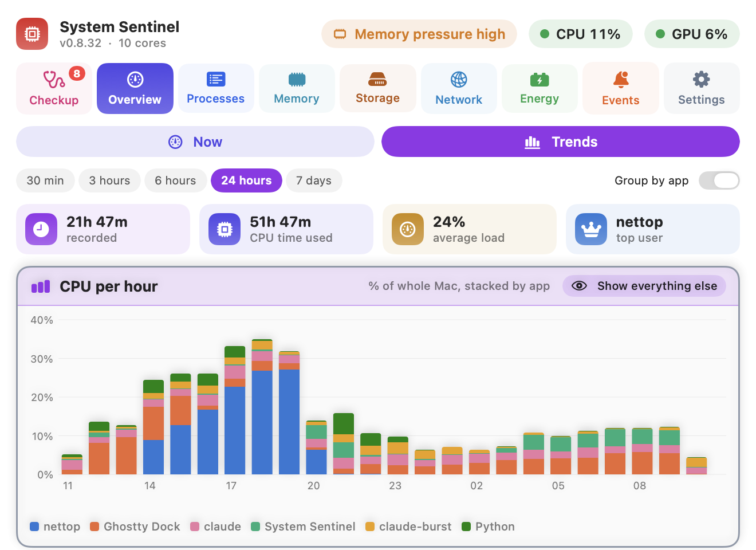Click the clock icon on recorded card
The image size is (756, 550).
(x=41, y=229)
